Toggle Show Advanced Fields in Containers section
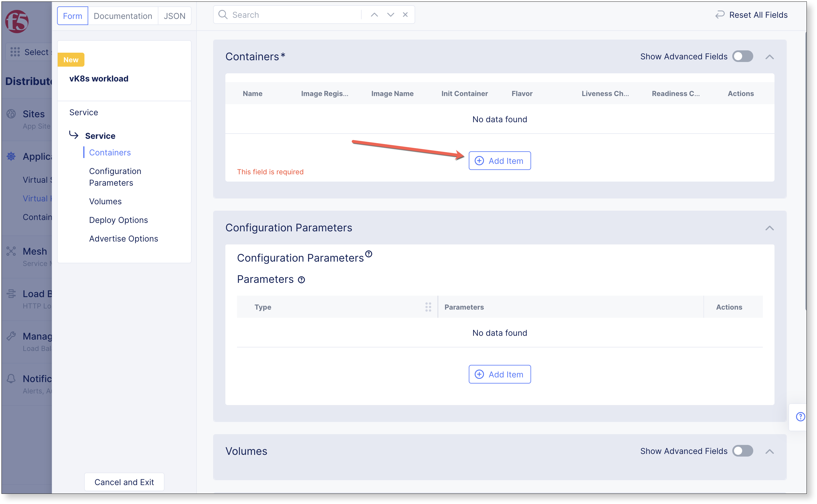This screenshot has height=504, width=817. pos(743,56)
